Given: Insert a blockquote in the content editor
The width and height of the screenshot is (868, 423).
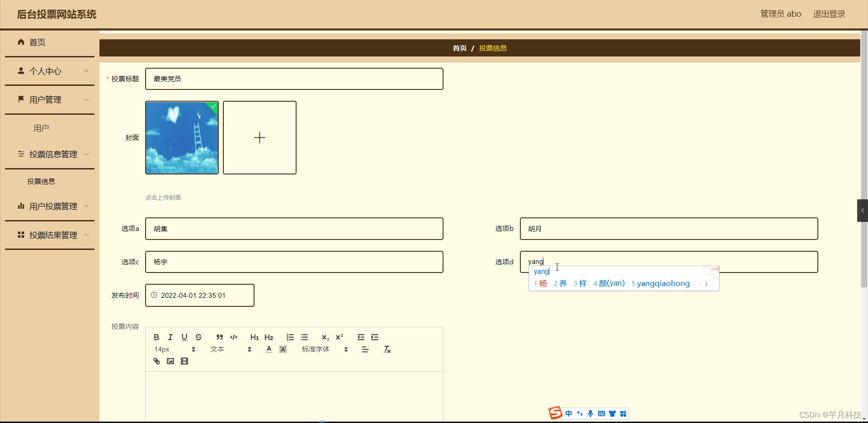Looking at the screenshot, I should click(x=219, y=337).
